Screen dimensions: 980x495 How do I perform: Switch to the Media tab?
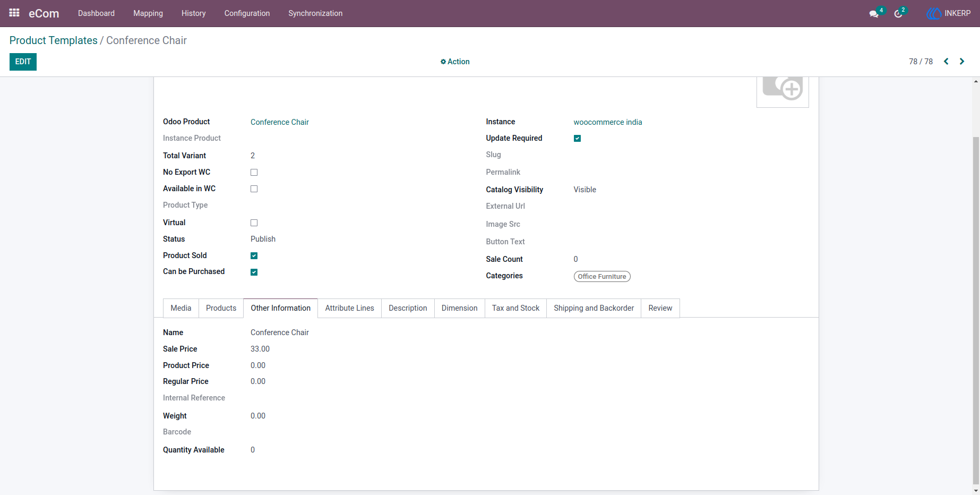[x=181, y=308]
